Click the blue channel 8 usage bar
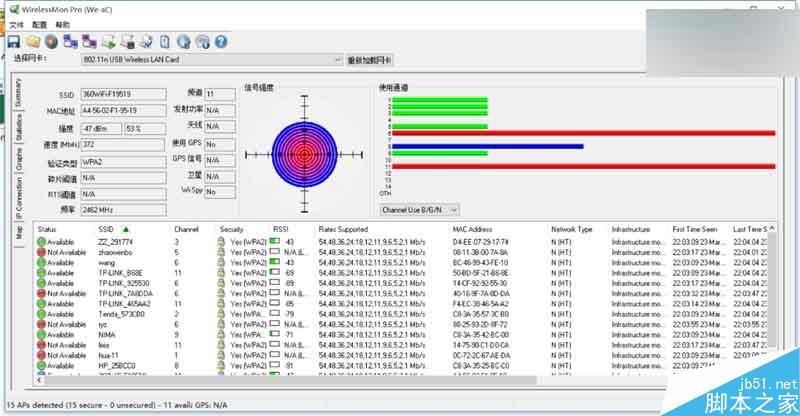 487,146
